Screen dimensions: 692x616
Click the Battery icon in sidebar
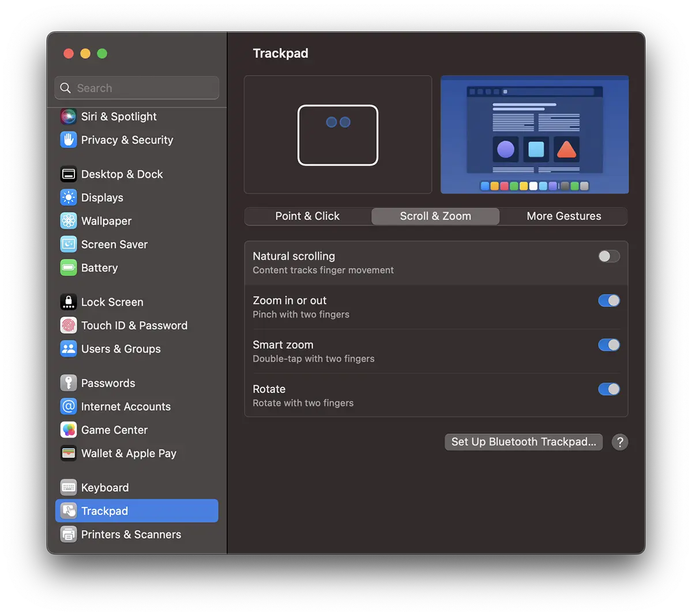coord(69,268)
